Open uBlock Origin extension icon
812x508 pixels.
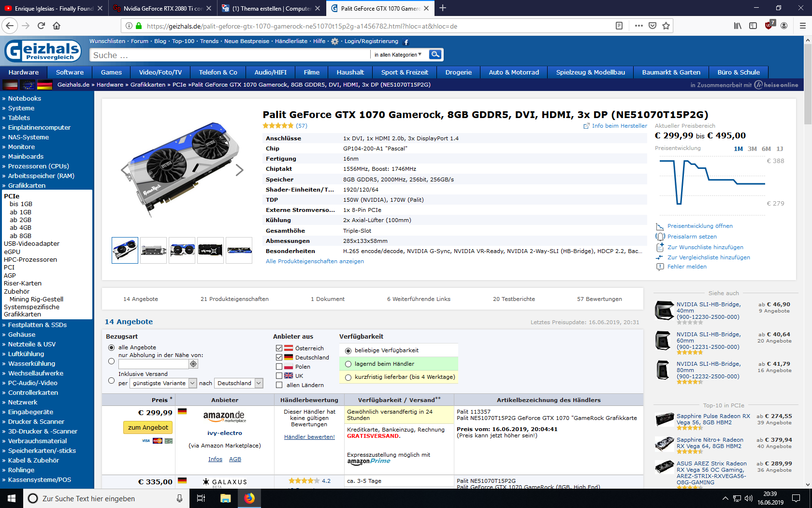point(769,25)
